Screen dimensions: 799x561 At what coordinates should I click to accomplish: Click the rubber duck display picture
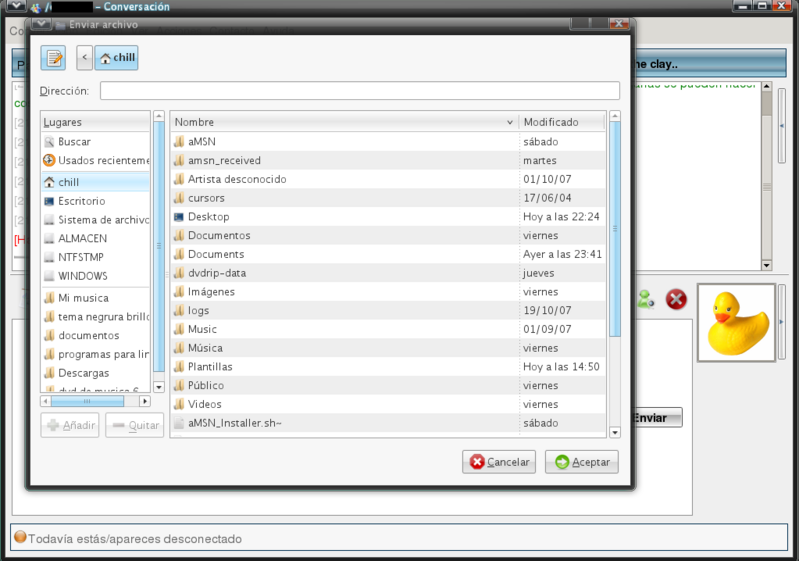pyautogui.click(x=736, y=323)
